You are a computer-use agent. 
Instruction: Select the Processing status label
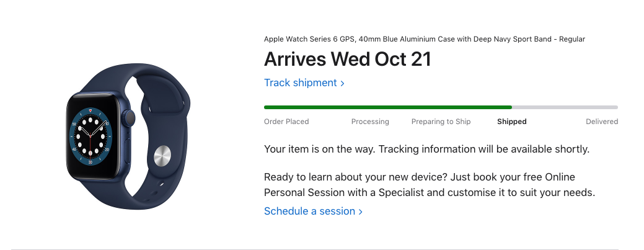click(370, 122)
